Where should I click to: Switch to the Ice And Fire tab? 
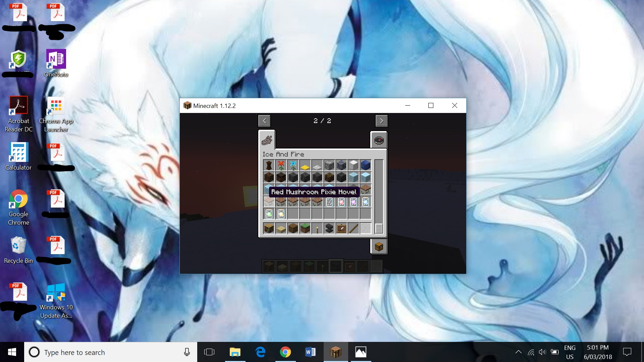point(267,140)
